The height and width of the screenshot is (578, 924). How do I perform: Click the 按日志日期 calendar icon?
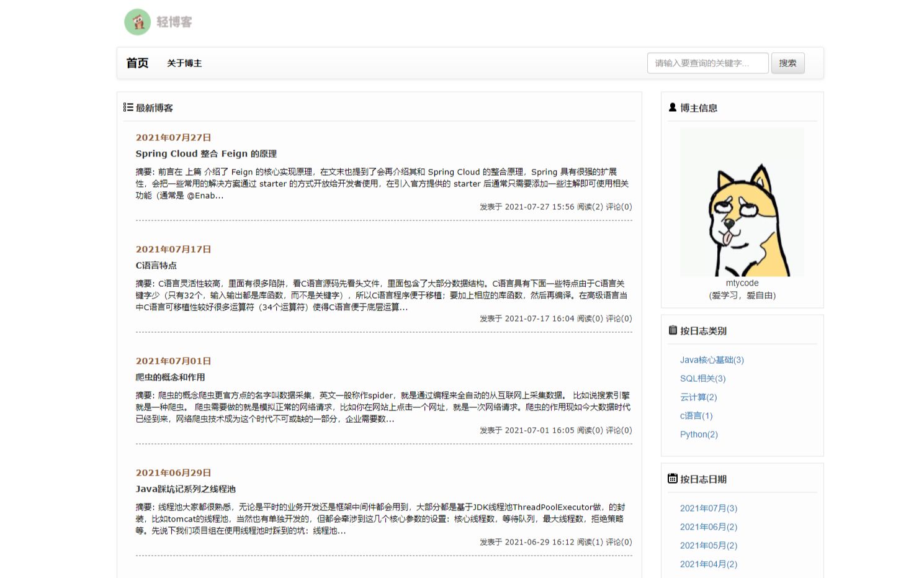(673, 479)
